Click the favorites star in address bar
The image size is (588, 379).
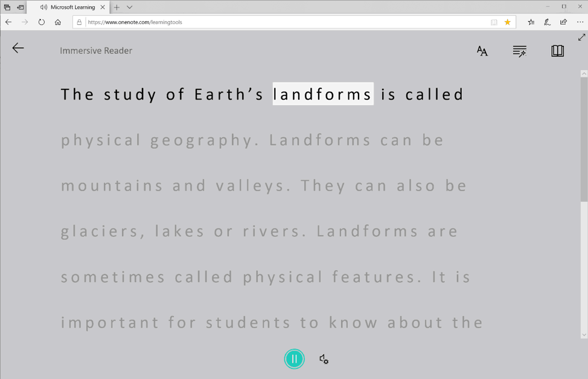point(508,22)
